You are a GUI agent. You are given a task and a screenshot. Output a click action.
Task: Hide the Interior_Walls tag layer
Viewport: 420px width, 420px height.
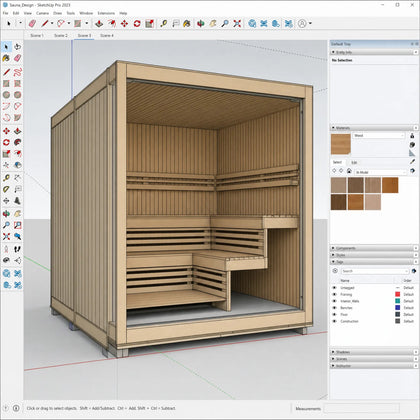(334, 301)
